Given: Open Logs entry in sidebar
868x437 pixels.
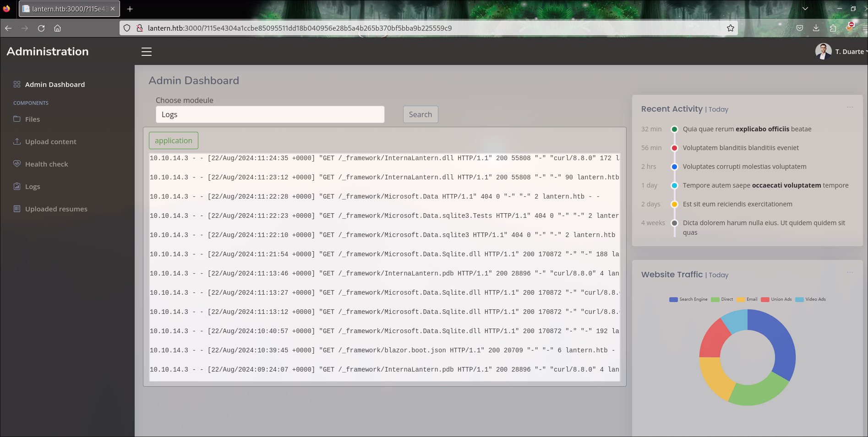Looking at the screenshot, I should (x=33, y=186).
